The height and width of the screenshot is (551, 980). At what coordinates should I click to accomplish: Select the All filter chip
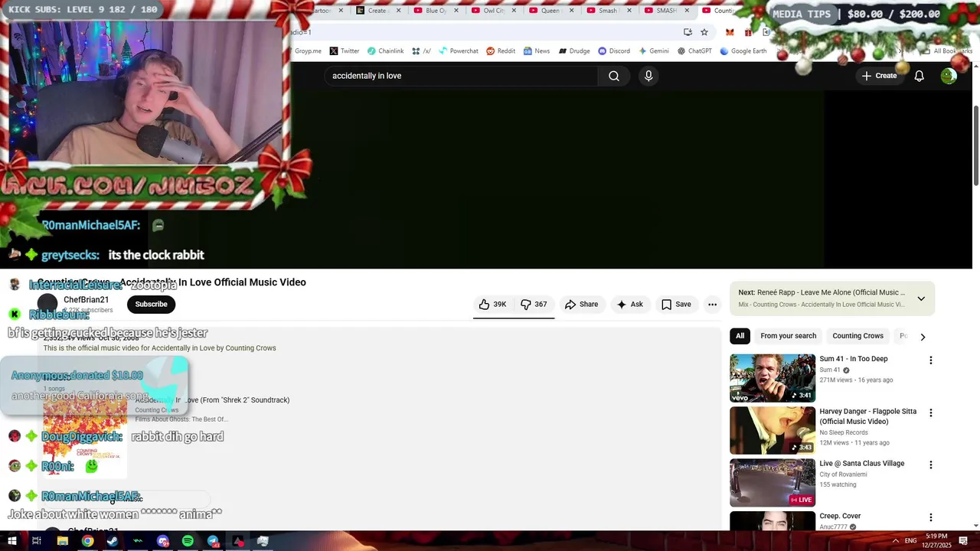[x=740, y=336]
